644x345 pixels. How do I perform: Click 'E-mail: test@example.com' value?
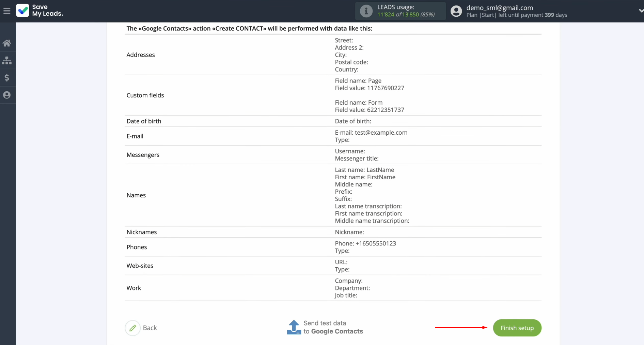371,133
